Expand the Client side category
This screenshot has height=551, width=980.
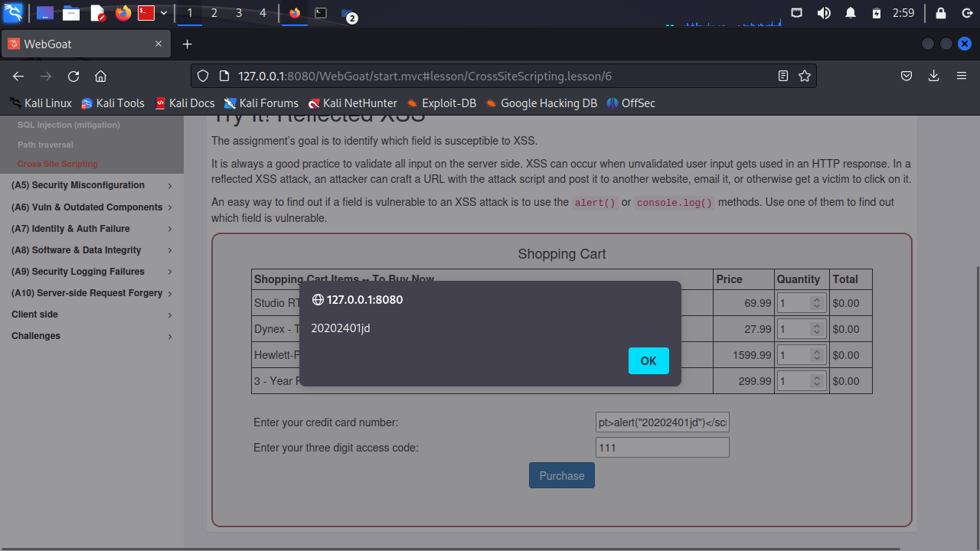92,315
